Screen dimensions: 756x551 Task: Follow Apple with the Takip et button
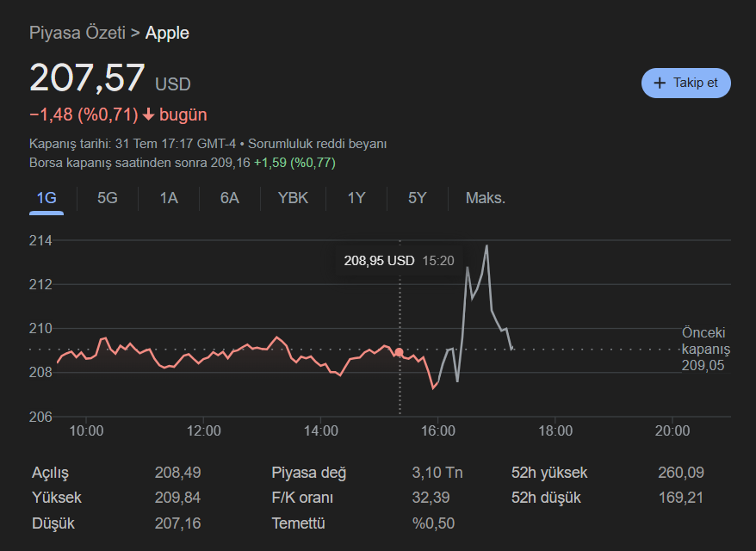[x=685, y=83]
